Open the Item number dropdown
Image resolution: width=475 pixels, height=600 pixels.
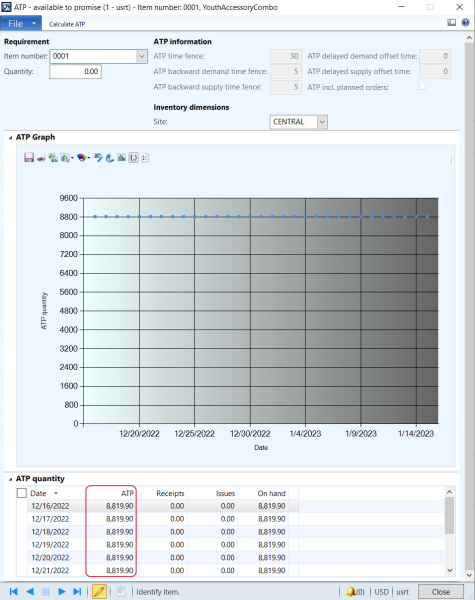142,56
